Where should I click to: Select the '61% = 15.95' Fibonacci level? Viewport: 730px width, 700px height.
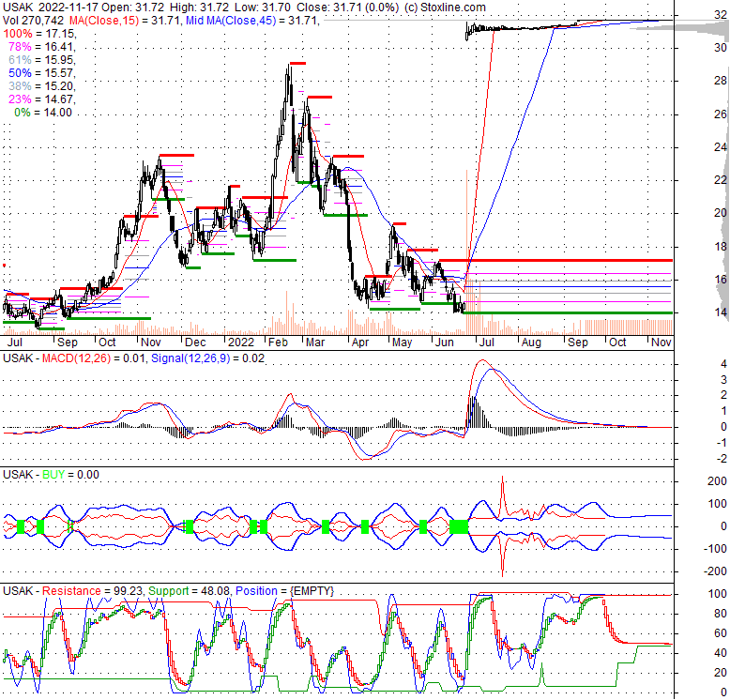point(41,59)
